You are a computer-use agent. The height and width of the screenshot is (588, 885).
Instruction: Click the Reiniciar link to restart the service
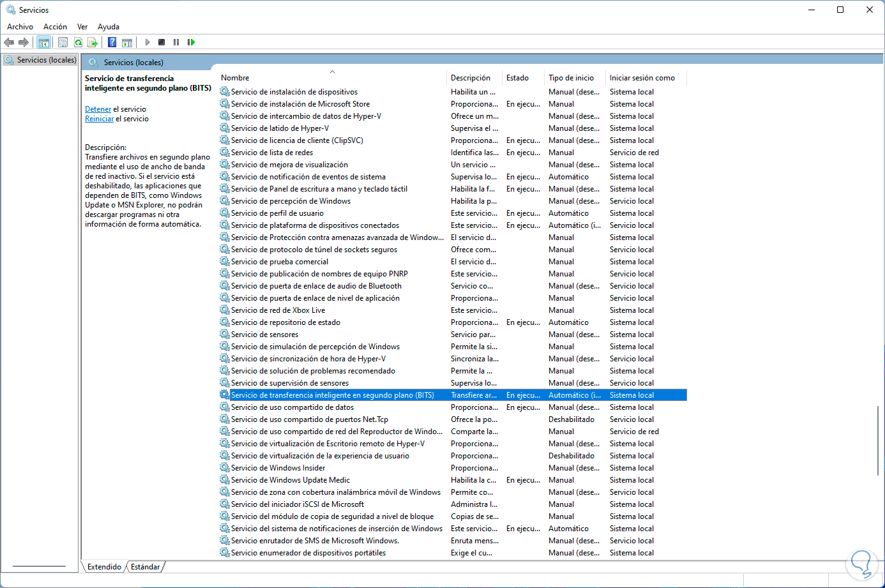click(100, 119)
